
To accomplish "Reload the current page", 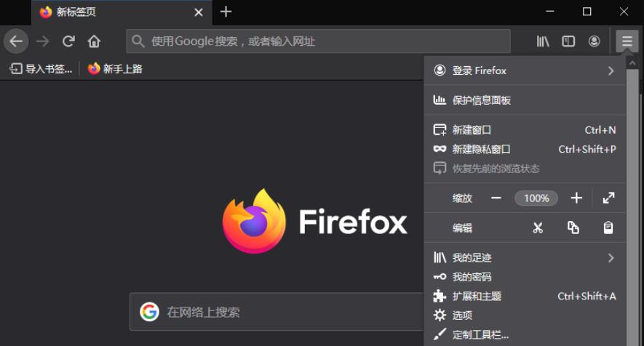I will pos(68,41).
